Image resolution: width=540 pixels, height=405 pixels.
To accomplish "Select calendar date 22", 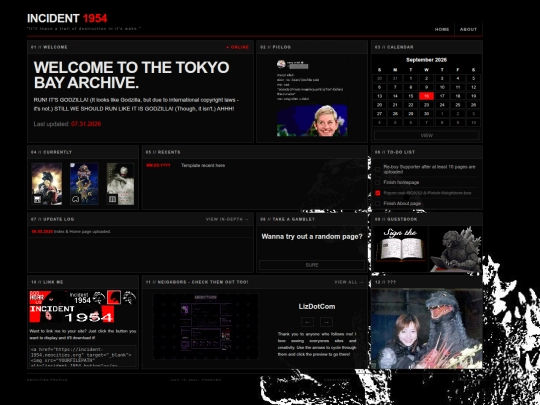I will point(411,105).
